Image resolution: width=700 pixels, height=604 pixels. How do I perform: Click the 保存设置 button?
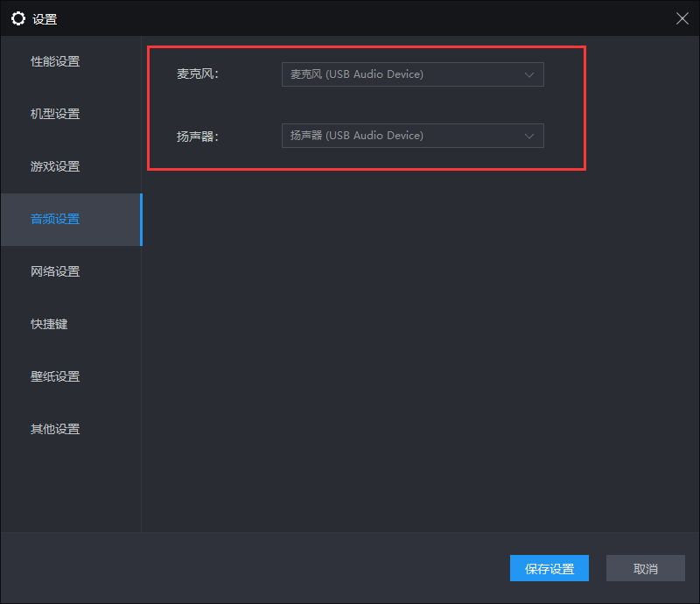(x=549, y=569)
